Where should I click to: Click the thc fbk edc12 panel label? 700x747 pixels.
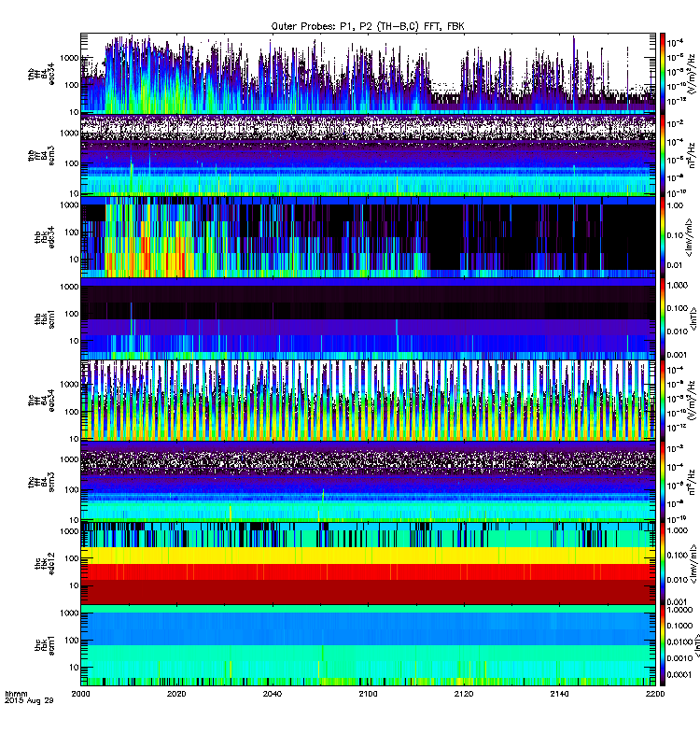click(44, 563)
